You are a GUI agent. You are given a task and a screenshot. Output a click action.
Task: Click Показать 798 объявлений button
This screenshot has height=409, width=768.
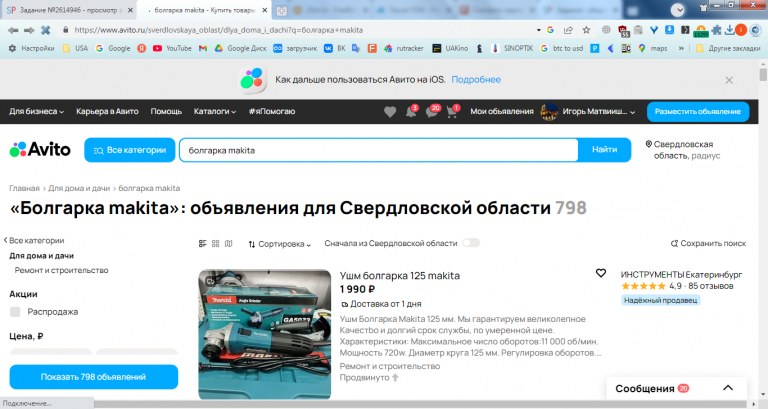(94, 377)
